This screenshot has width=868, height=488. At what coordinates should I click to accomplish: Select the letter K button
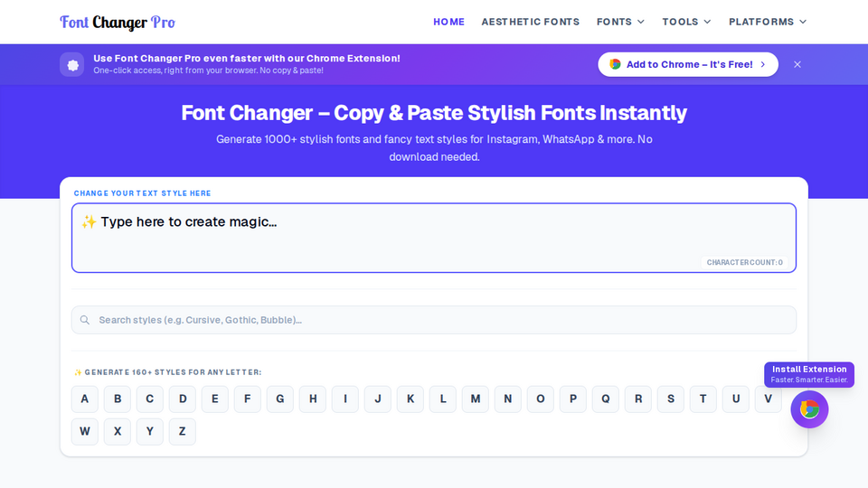[x=410, y=399]
